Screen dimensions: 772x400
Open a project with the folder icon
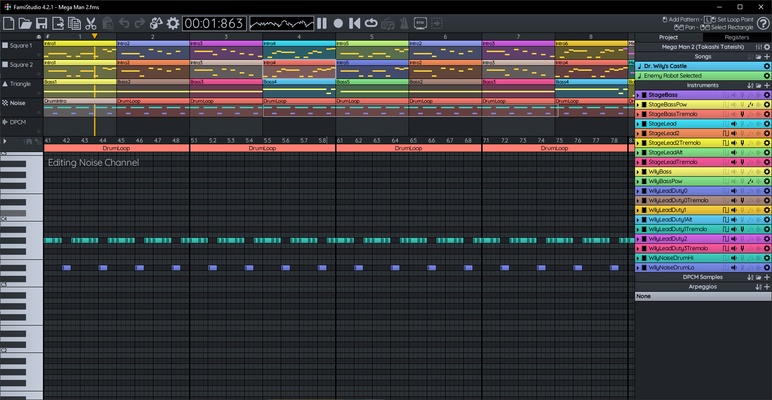(25, 23)
